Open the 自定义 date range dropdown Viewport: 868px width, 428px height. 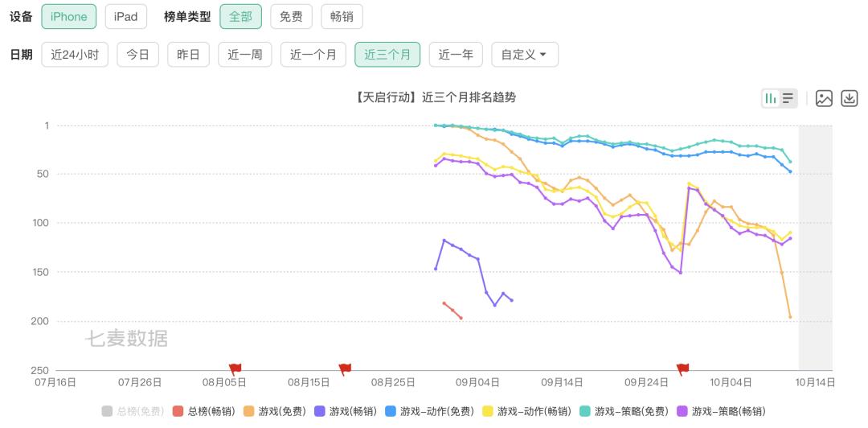524,55
